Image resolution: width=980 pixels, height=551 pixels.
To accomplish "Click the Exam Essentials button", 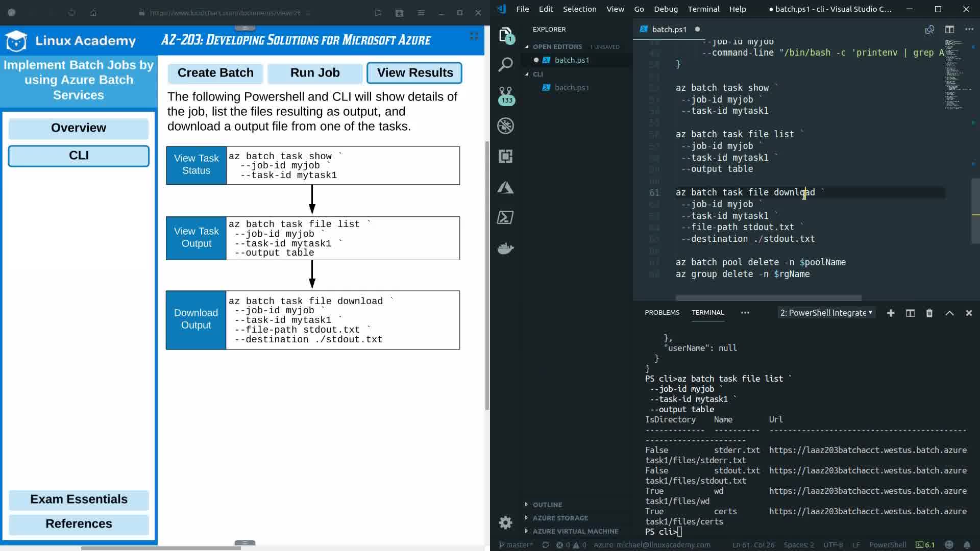I will coord(79,499).
